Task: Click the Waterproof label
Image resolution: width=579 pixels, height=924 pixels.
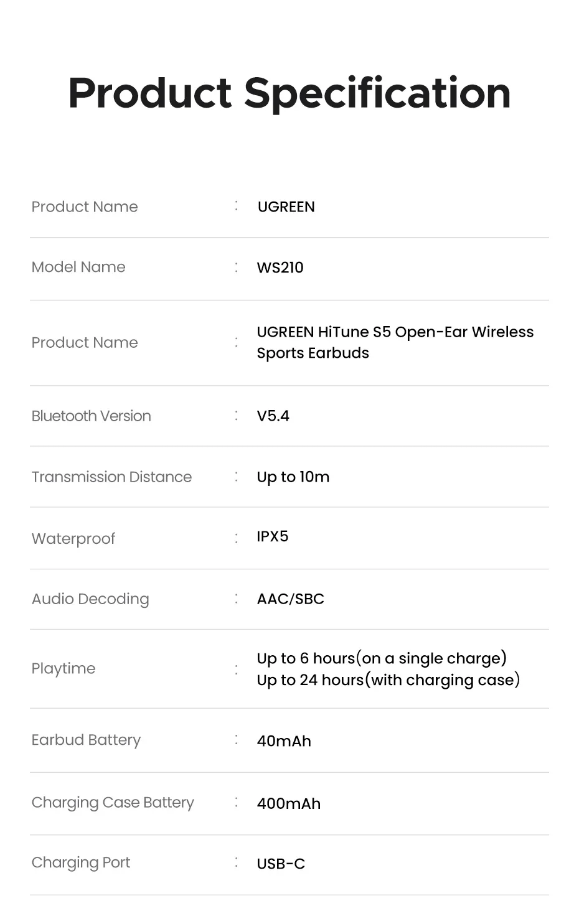Action: [x=73, y=538]
